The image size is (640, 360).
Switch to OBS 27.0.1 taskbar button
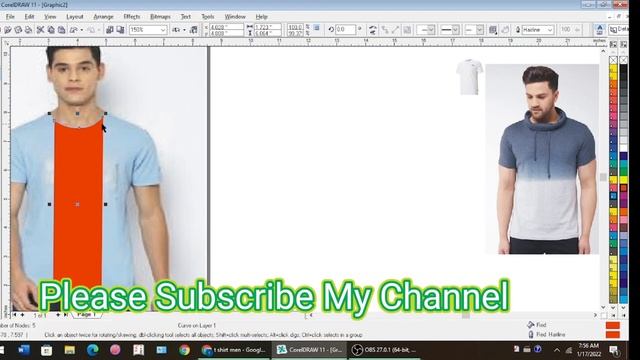click(384, 350)
